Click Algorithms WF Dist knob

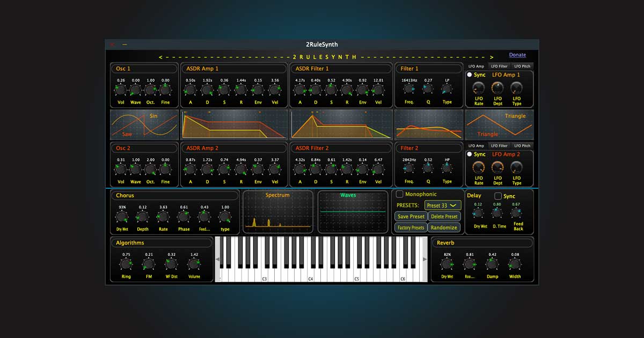[x=171, y=264]
